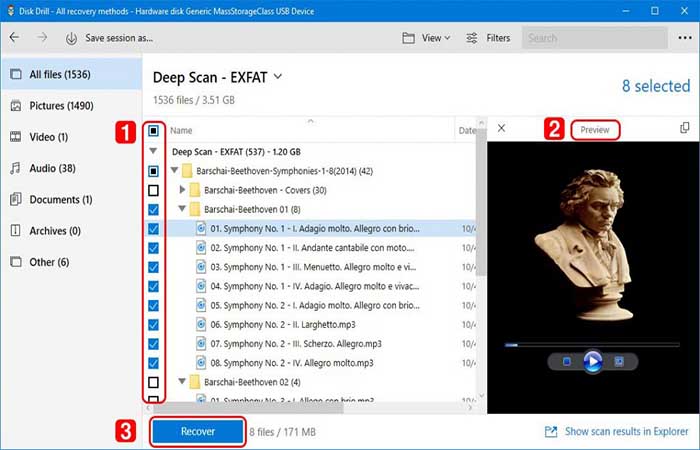Click the forward arrow icon
Screen dimensions: 700x450
[x=42, y=38]
